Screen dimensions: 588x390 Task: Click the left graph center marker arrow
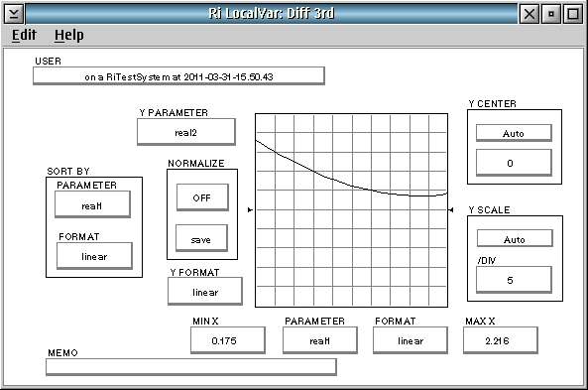250,209
